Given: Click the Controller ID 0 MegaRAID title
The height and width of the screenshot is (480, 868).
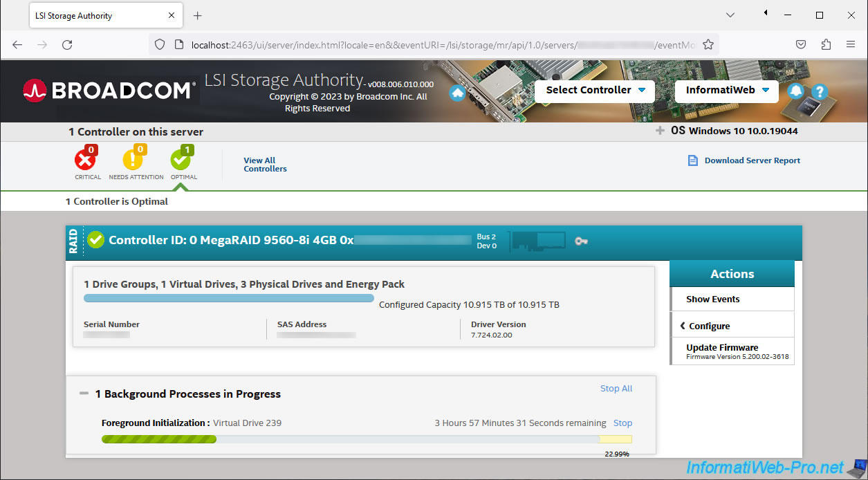Looking at the screenshot, I should pos(231,241).
